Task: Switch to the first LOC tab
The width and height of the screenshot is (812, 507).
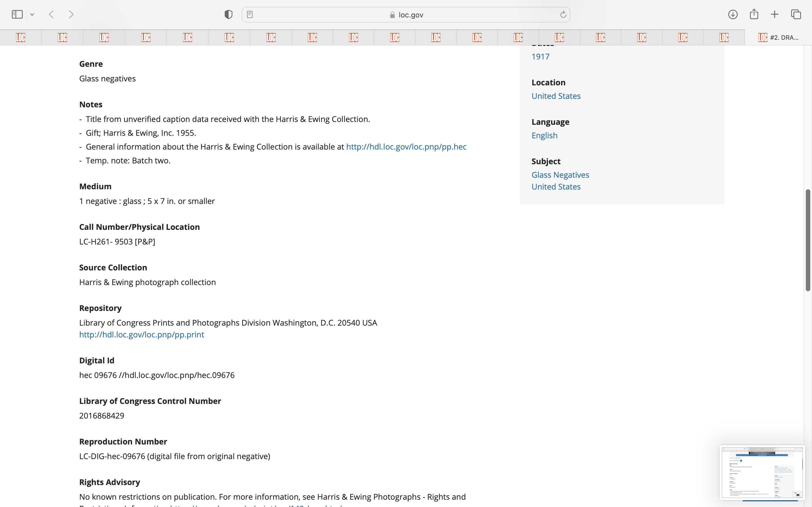Action: [x=21, y=37]
